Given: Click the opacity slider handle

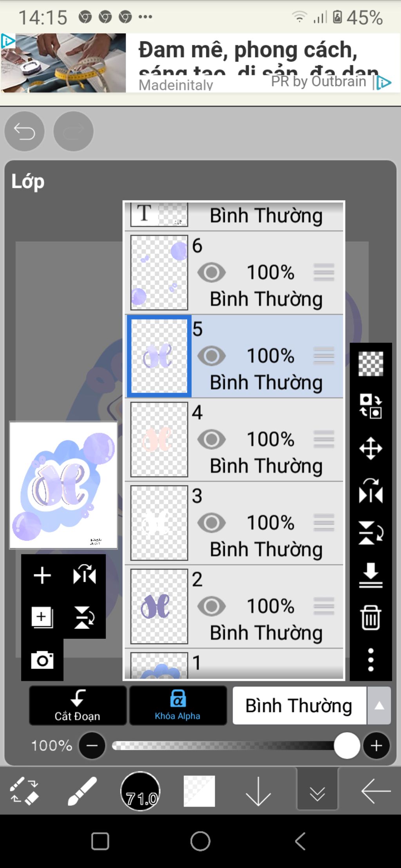Looking at the screenshot, I should [347, 746].
